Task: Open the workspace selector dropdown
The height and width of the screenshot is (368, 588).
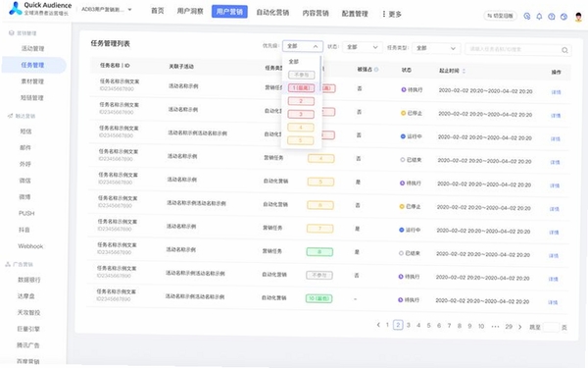Action: pyautogui.click(x=107, y=10)
